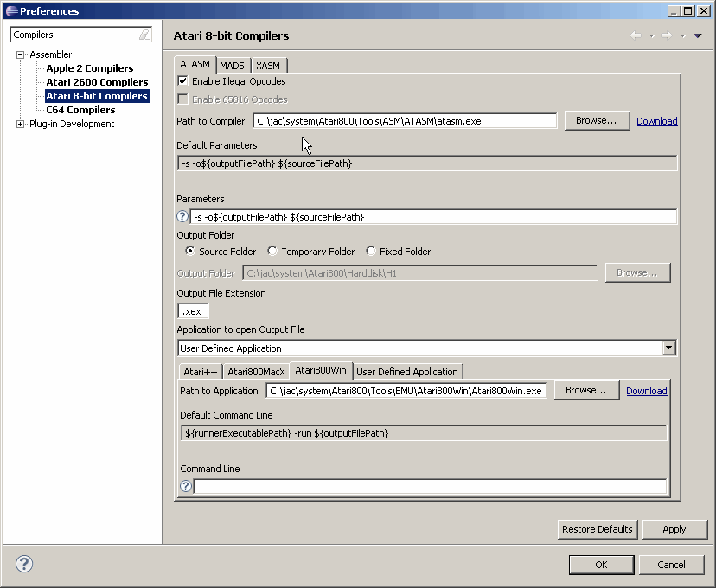
Task: Select the Source Folder radio button
Action: click(189, 251)
